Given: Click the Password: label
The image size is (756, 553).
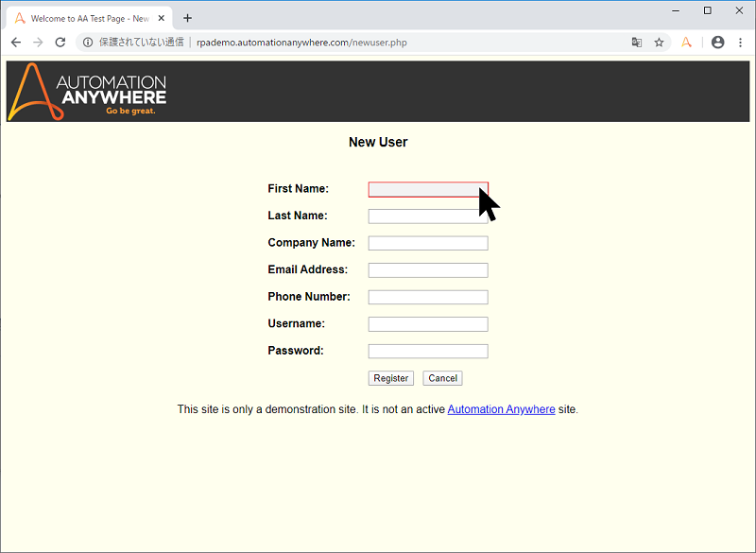Looking at the screenshot, I should tap(296, 351).
